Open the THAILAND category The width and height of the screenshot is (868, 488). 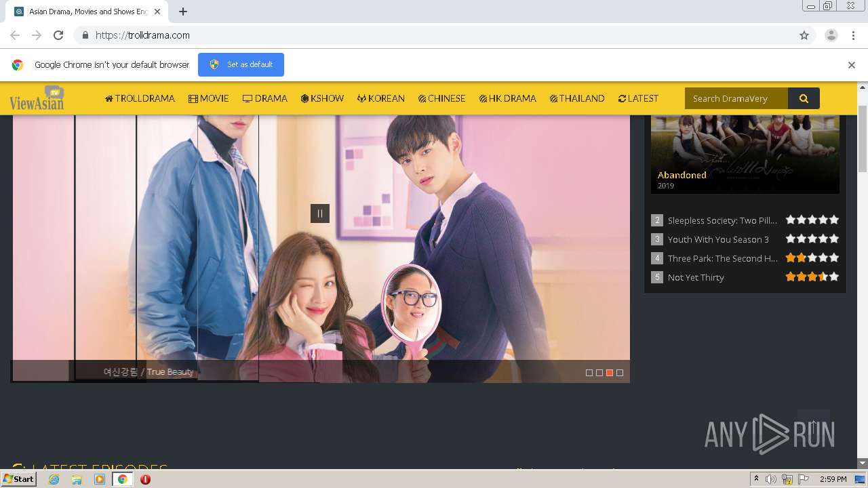click(x=577, y=98)
